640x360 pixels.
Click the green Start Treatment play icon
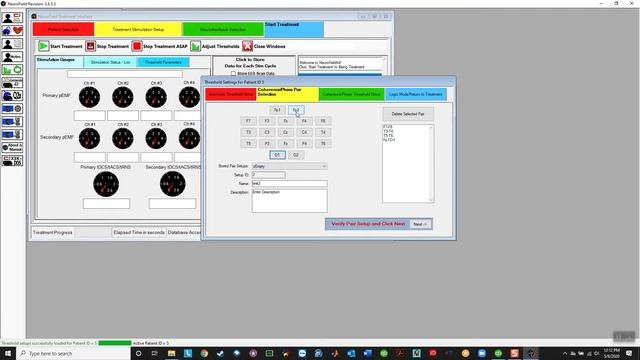point(43,46)
